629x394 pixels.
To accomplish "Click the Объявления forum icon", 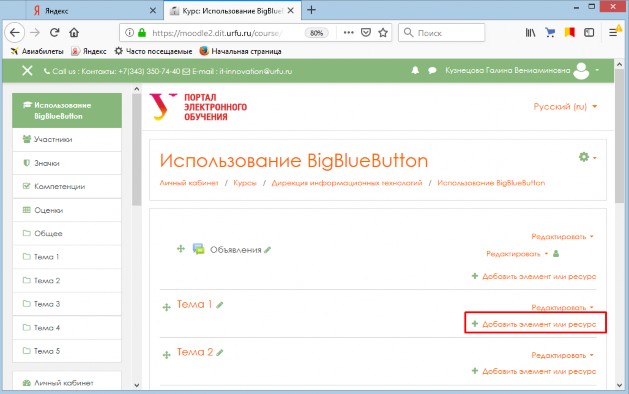I will click(198, 249).
